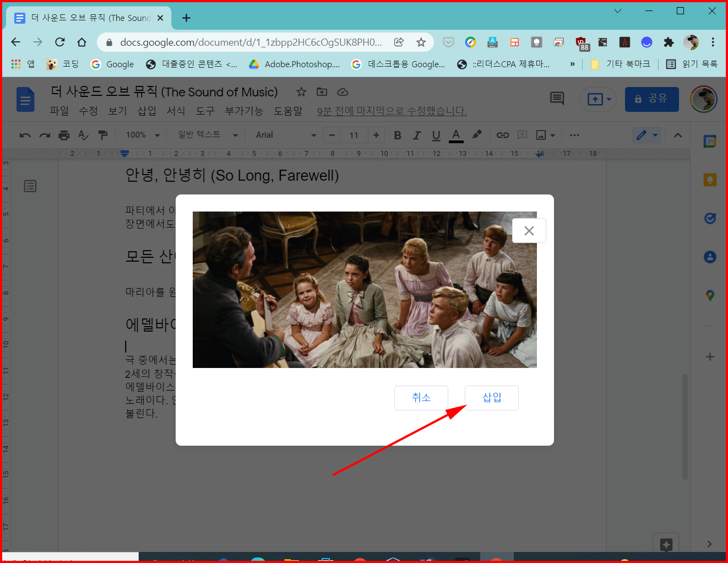Open the comment history icon
Screen dimensions: 728x563
557,99
